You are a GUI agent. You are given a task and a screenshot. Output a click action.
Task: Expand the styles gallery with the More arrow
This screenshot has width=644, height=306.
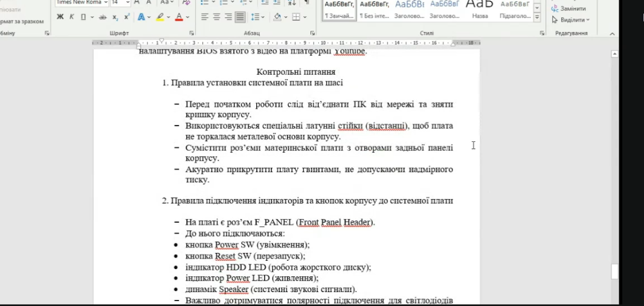pos(537,17)
